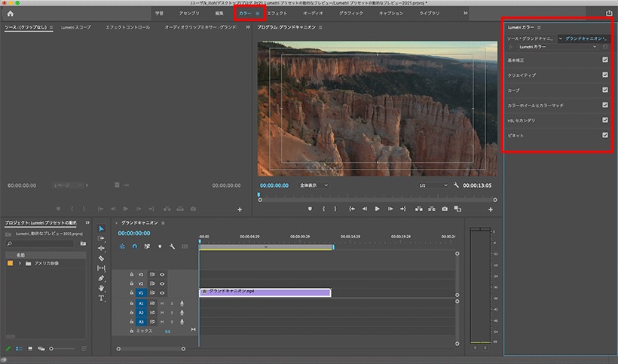This screenshot has height=364, width=618.
Task: Uncheck the ビネット checkbox
Action: (x=605, y=135)
